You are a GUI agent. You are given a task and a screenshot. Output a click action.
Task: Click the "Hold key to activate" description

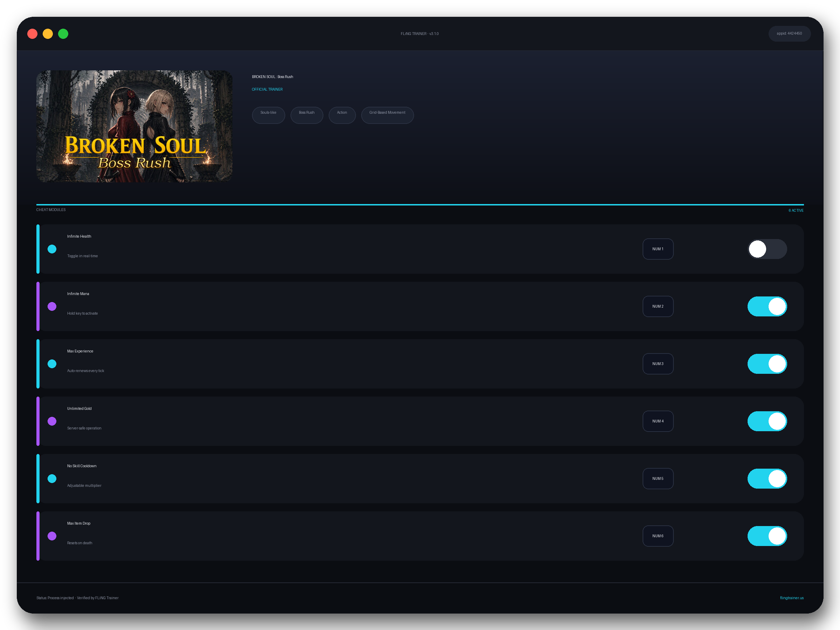(x=82, y=313)
